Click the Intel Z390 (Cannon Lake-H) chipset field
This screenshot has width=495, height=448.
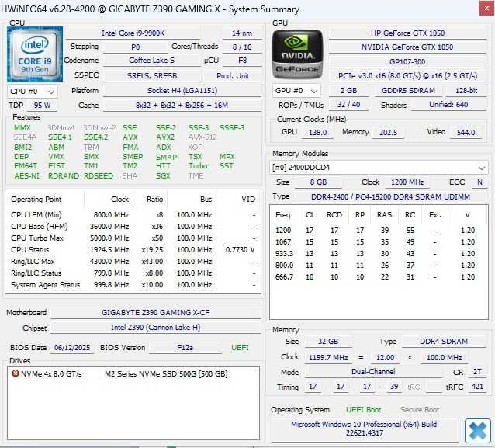[x=155, y=328]
